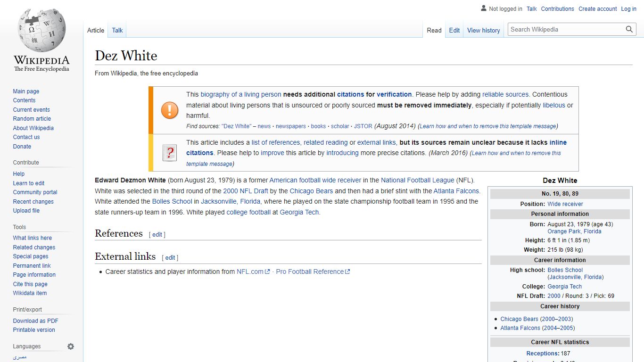The height and width of the screenshot is (362, 644).
Task: Open Wide receiver infobox link
Action: 565,204
